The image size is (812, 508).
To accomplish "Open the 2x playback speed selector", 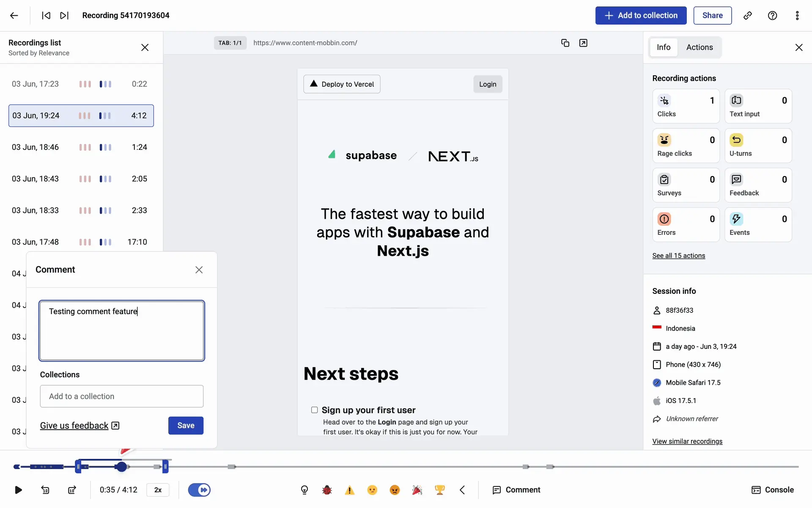I will point(158,490).
